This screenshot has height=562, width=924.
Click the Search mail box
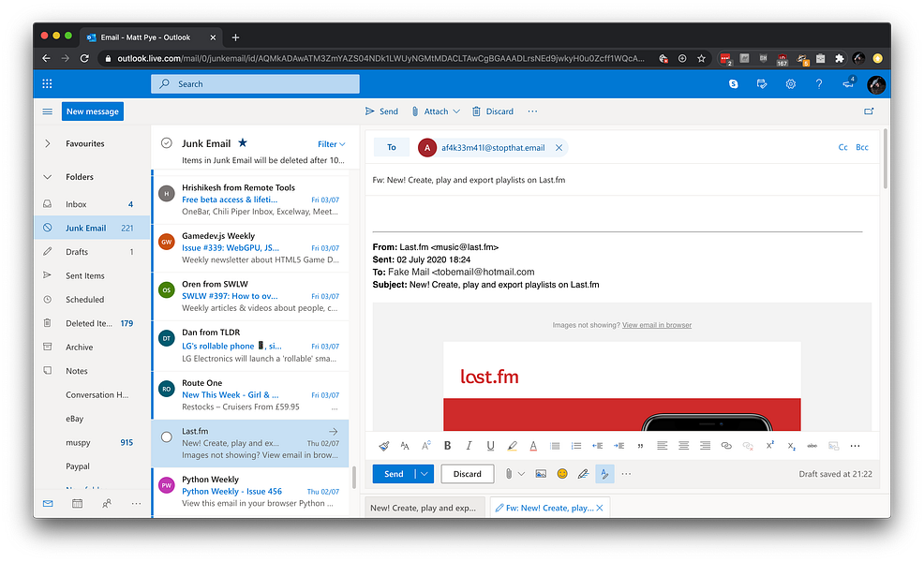coord(255,83)
